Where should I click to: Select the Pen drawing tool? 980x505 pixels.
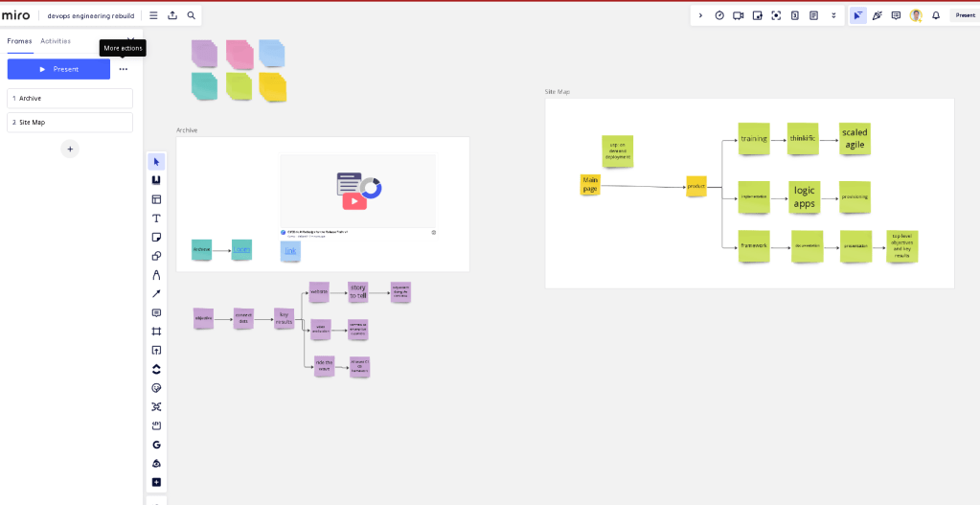point(156,275)
